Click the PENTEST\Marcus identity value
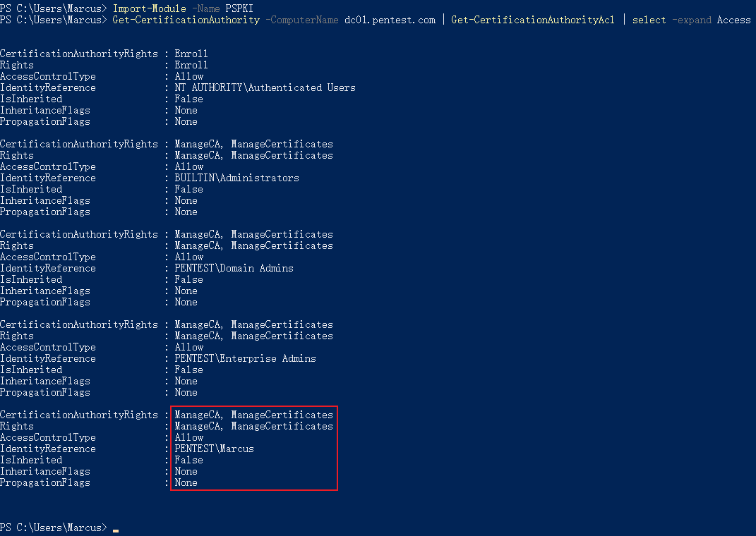The image size is (756, 536). coord(214,449)
